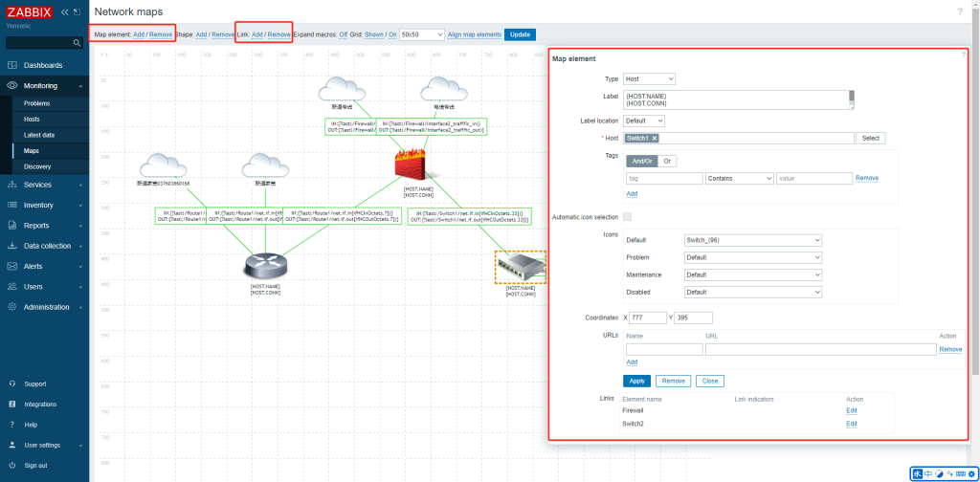Collapse the Monitoring menu section
This screenshot has width=980, height=482.
pyautogui.click(x=44, y=85)
